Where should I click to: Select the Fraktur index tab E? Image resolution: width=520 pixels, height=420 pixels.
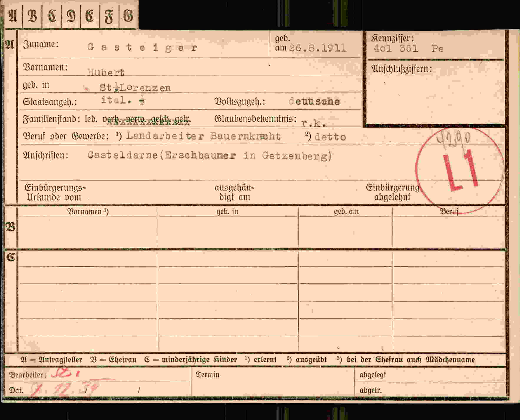coord(90,16)
